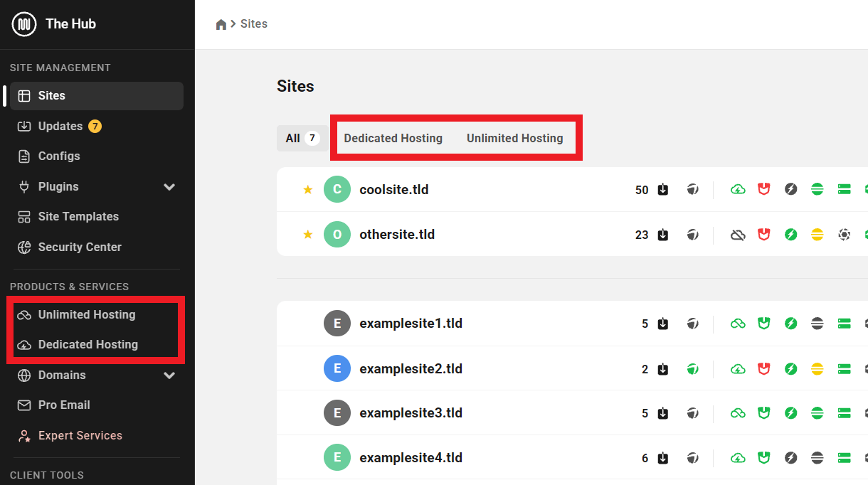The image size is (868, 485).
Task: Switch to the All sites tab
Action: point(302,138)
